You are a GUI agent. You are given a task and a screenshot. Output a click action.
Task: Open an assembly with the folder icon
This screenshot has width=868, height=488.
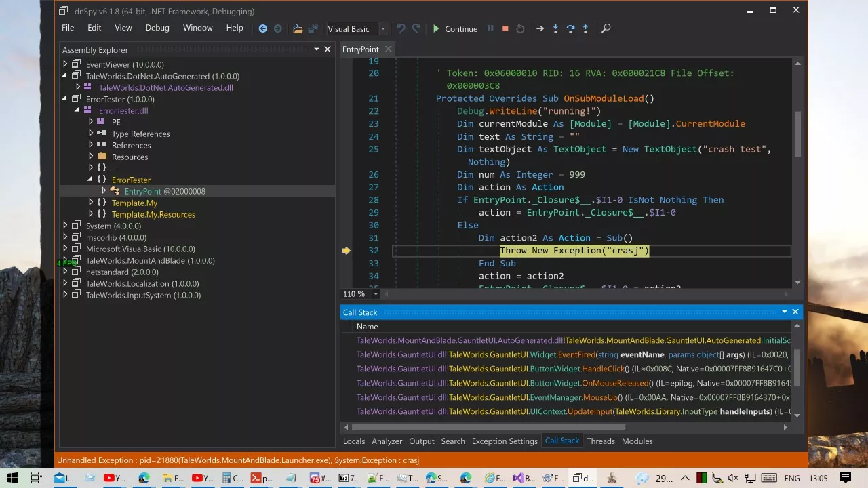298,28
